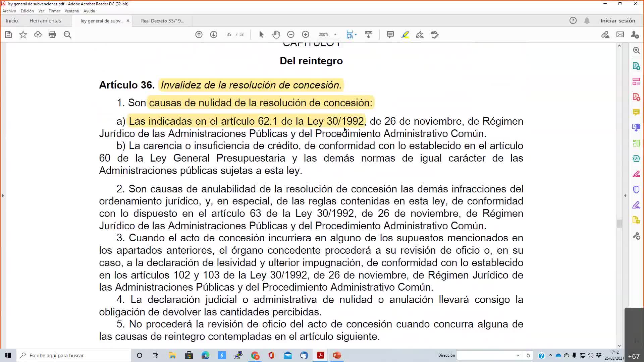
Task: Open the Comment tool in the right panel
Action: [636, 112]
